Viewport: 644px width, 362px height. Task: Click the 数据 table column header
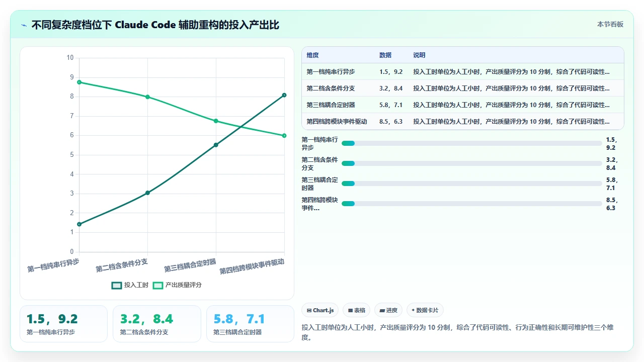tap(391, 55)
